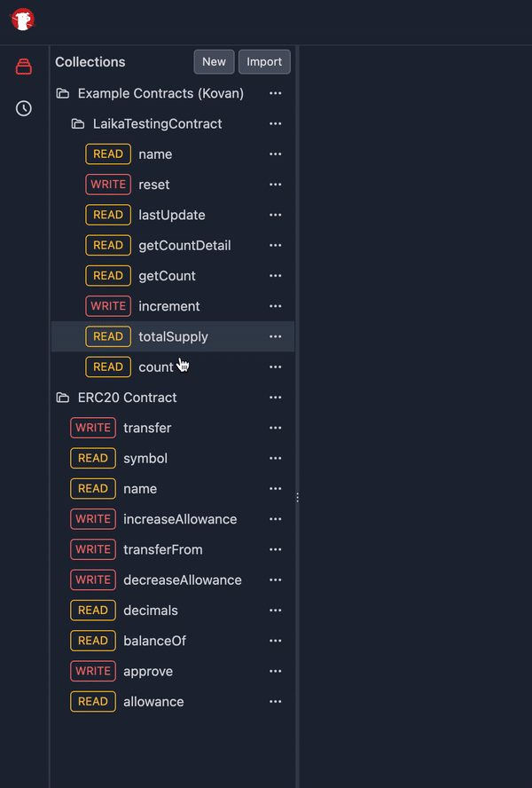Open more options for the reset request
The width and height of the screenshot is (532, 788).
[275, 185]
